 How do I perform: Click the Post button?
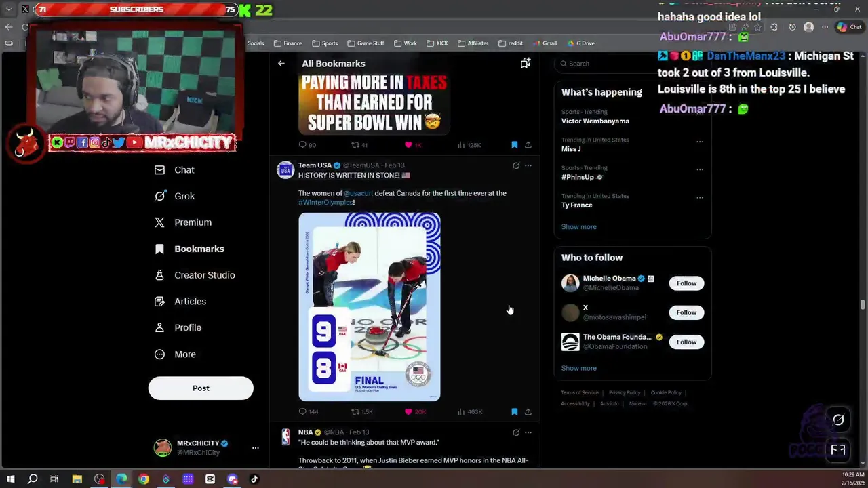201,388
